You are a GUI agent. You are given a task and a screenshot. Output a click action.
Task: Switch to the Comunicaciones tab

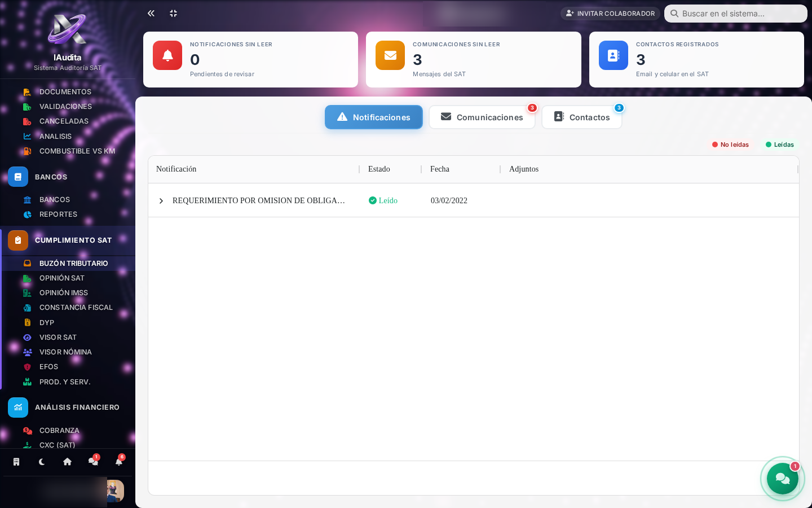[482, 117]
